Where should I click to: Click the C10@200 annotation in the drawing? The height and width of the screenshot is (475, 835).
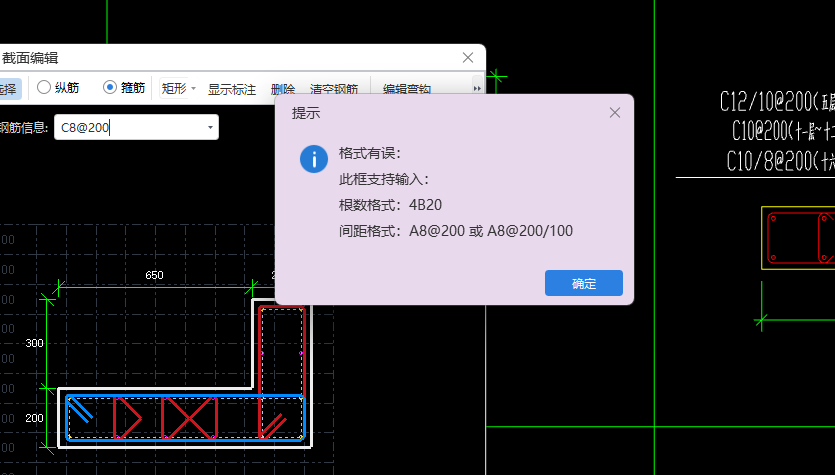tap(783, 130)
